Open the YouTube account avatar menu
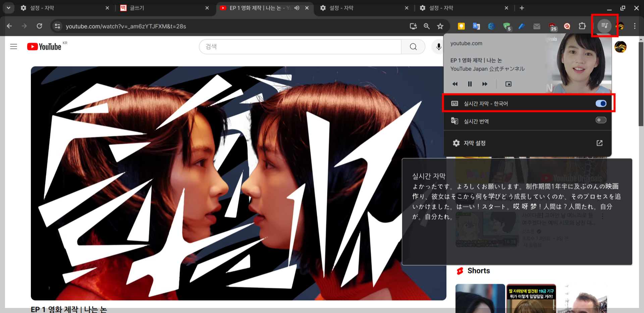The height and width of the screenshot is (313, 644). click(x=621, y=47)
